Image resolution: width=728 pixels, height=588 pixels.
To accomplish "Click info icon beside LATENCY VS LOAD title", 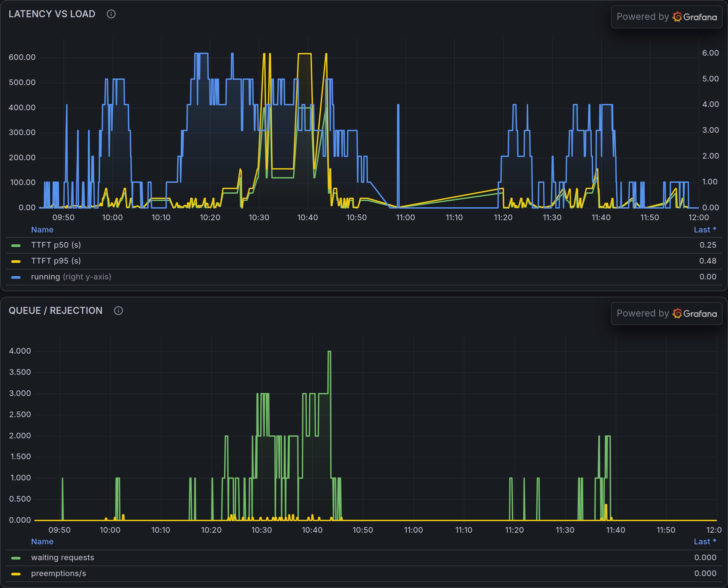I will pos(111,14).
